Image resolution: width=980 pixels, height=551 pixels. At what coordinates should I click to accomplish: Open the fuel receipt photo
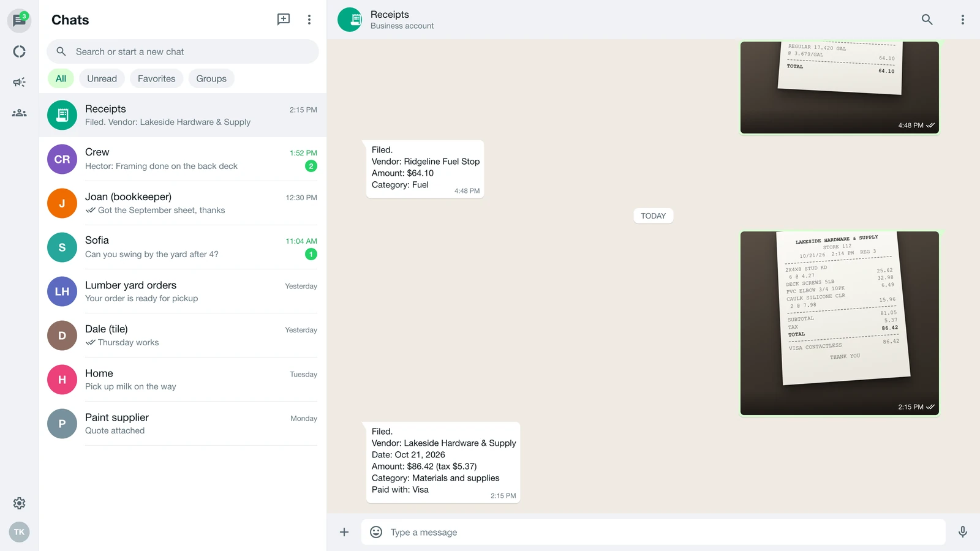pos(839,88)
